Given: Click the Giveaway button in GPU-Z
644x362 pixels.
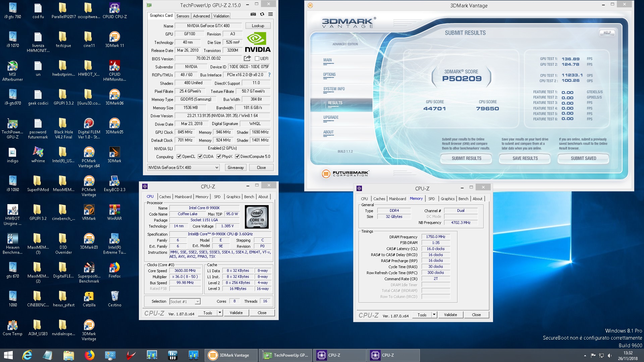Looking at the screenshot, I should click(x=235, y=168).
